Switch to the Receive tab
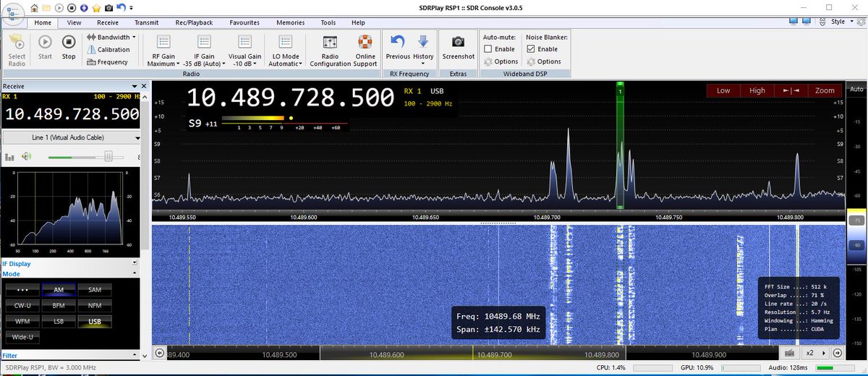 [x=108, y=22]
